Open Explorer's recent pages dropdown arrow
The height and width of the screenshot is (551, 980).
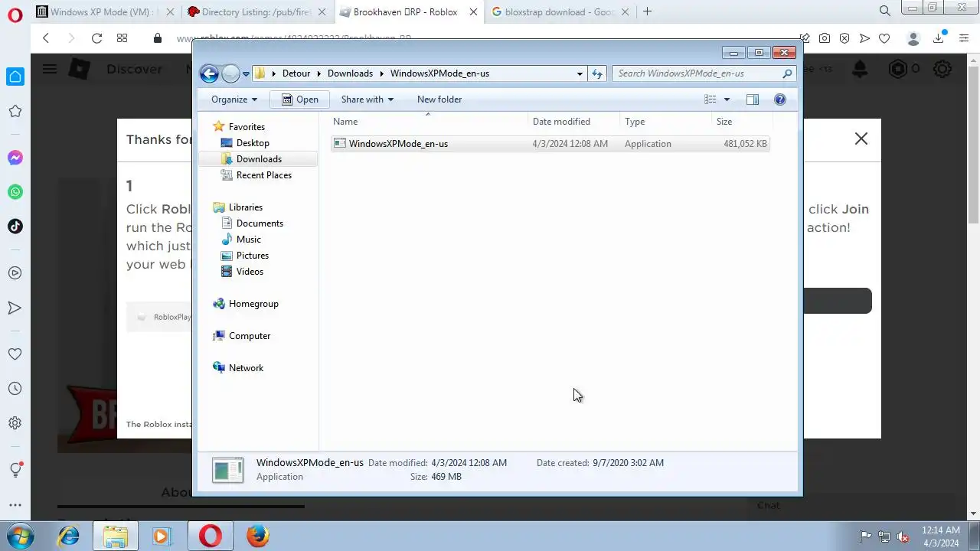coord(246,74)
